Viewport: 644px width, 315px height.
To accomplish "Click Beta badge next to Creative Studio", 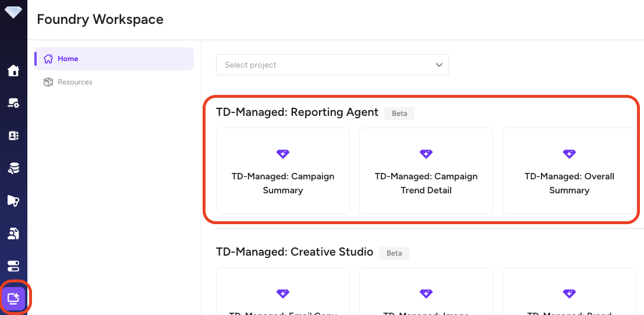I will point(394,253).
